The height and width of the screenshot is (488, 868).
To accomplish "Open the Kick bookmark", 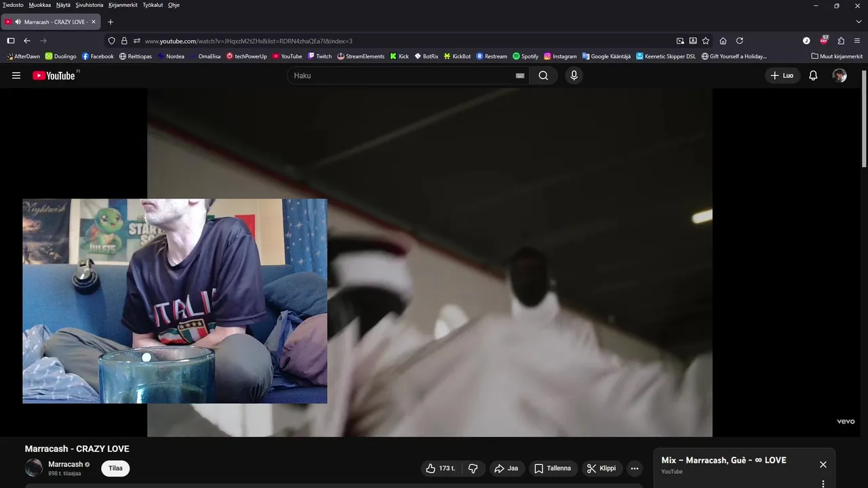I will 399,56.
